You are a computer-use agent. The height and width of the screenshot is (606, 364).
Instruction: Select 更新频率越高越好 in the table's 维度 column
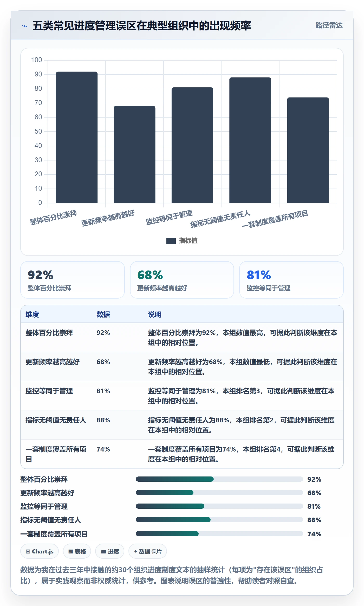[53, 362]
